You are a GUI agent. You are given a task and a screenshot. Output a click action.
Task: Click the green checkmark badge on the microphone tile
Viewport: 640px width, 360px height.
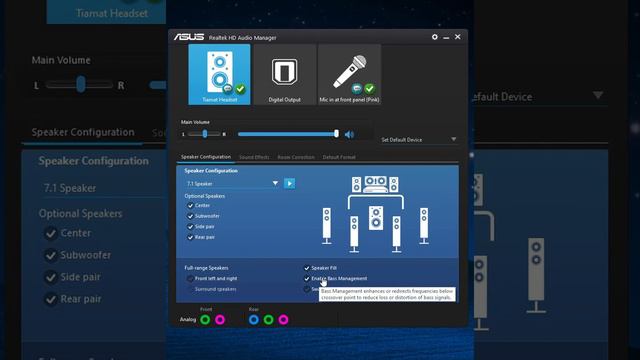tap(369, 89)
